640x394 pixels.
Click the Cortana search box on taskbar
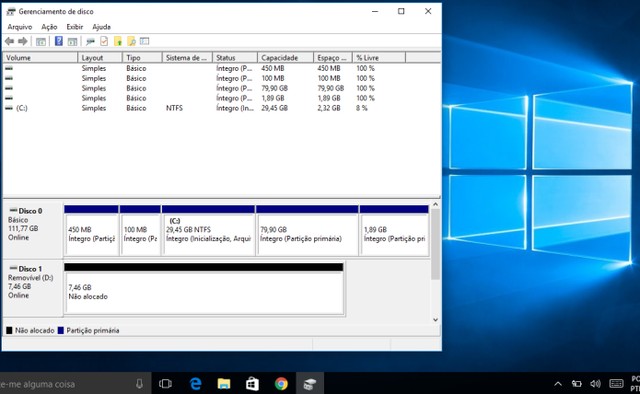click(x=76, y=384)
